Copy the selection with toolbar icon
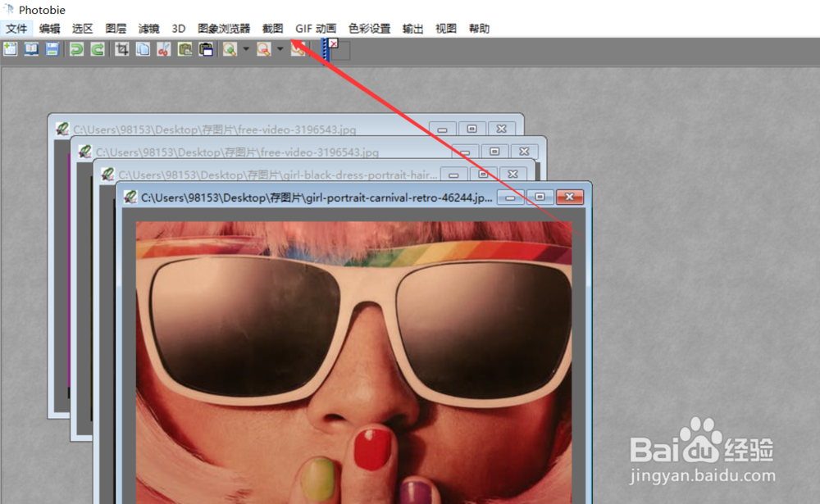Image resolution: width=820 pixels, height=504 pixels. pos(143,49)
